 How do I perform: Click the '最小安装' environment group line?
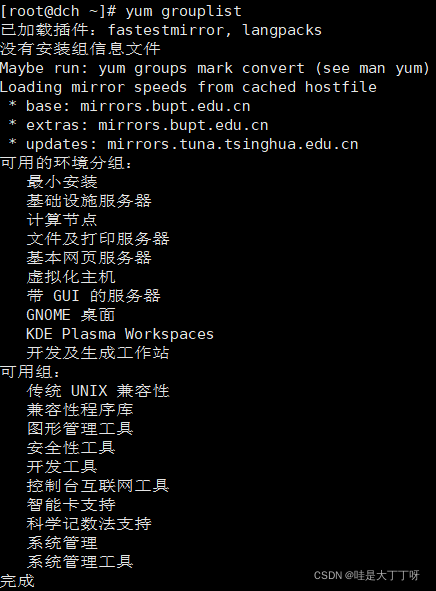pos(62,182)
